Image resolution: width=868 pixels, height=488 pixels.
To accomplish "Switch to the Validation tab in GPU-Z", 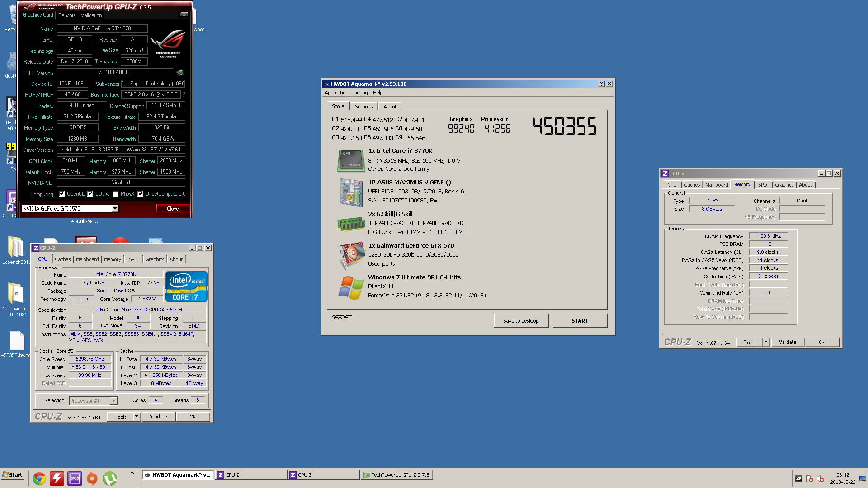I will (91, 15).
